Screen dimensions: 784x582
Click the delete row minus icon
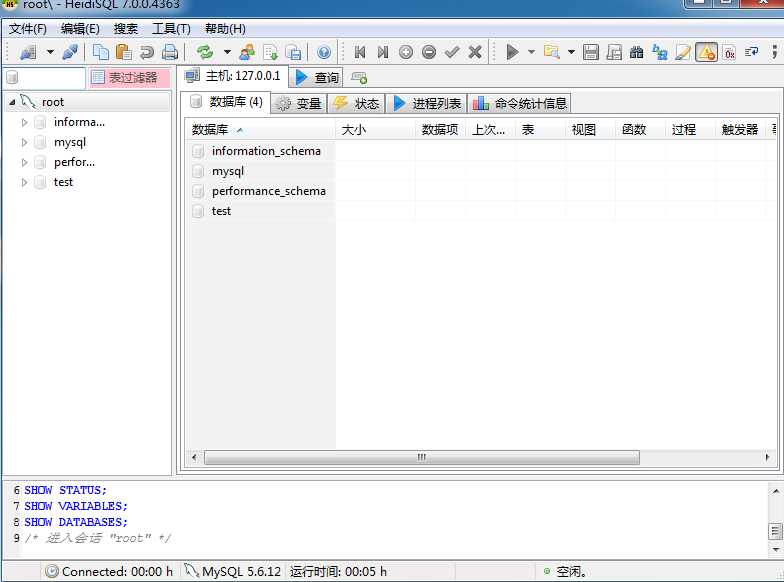pos(429,52)
